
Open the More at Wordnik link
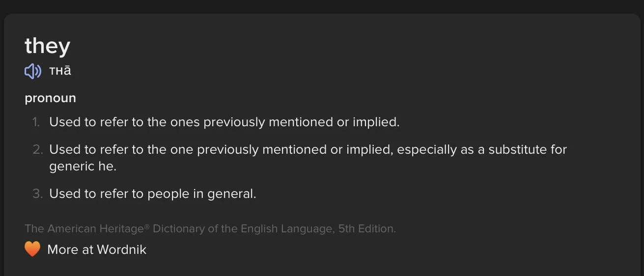pos(97,249)
